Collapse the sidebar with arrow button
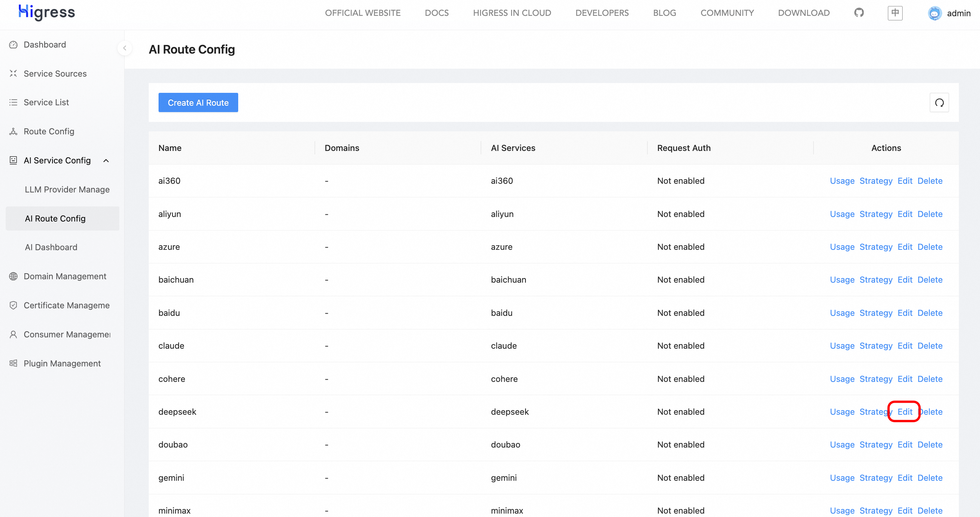 click(125, 48)
